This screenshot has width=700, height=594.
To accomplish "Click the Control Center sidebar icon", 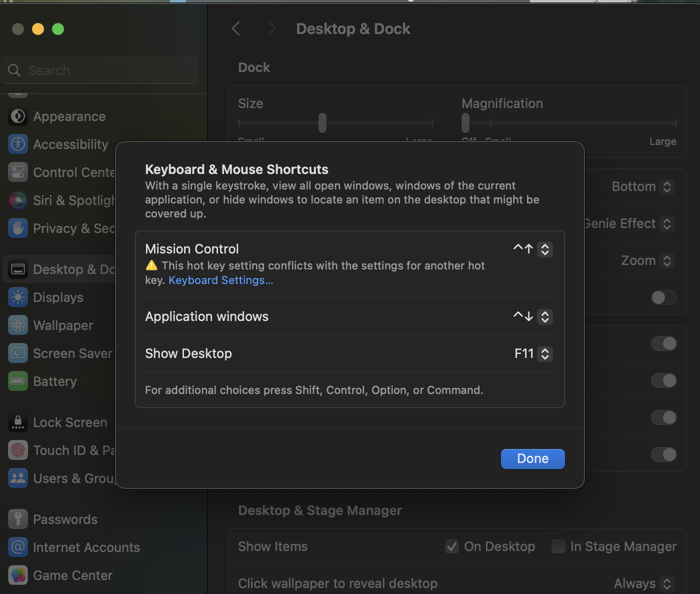I will 18,172.
